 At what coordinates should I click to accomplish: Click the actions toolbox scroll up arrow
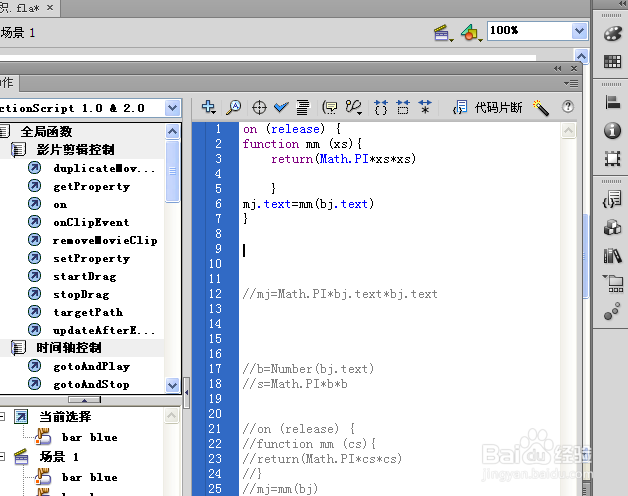tap(173, 131)
